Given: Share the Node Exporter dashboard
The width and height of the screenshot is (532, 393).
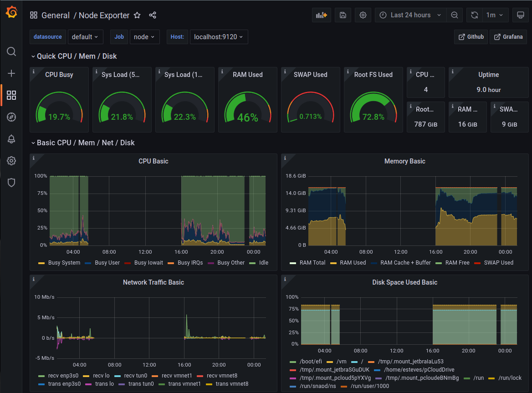Looking at the screenshot, I should 152,15.
